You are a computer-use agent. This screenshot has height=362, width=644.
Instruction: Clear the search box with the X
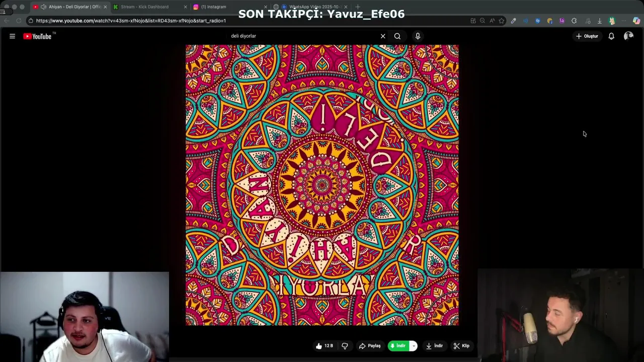coord(383,36)
